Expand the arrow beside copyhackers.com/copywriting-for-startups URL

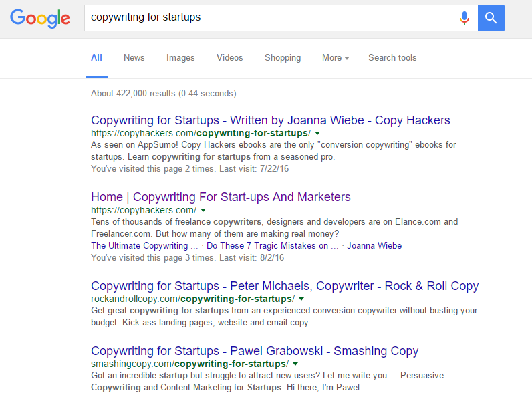pos(317,133)
